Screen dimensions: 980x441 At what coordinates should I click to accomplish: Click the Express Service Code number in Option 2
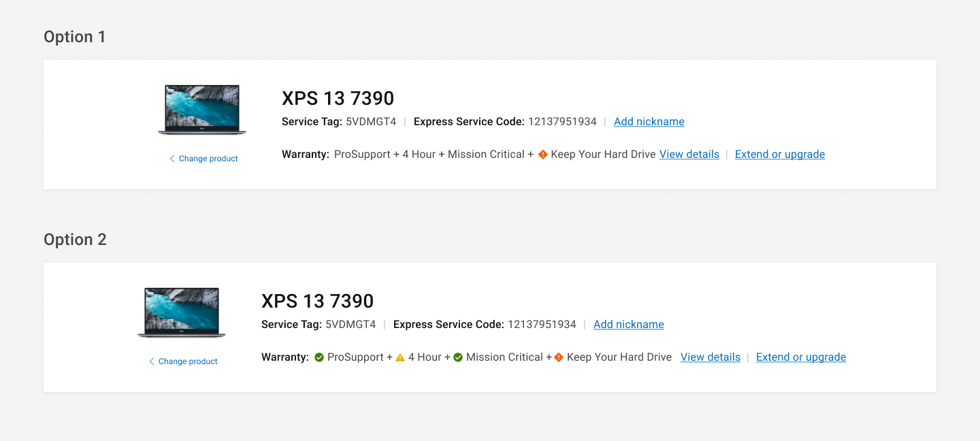(542, 325)
